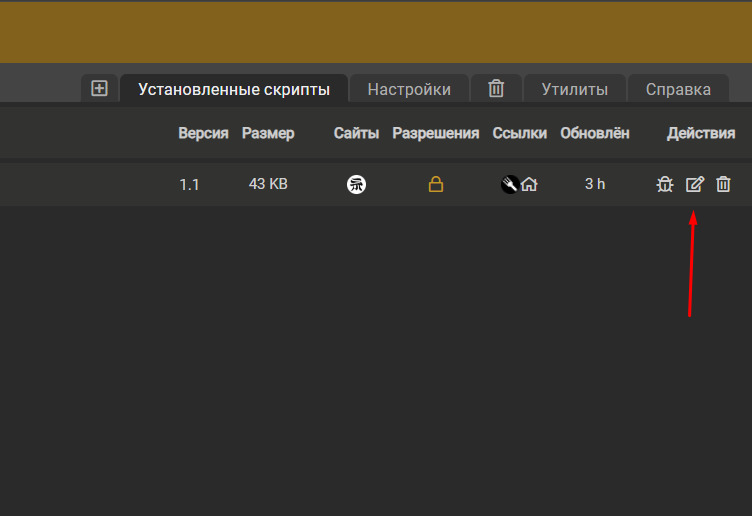
Task: Click the 3 h last updated value
Action: click(595, 184)
